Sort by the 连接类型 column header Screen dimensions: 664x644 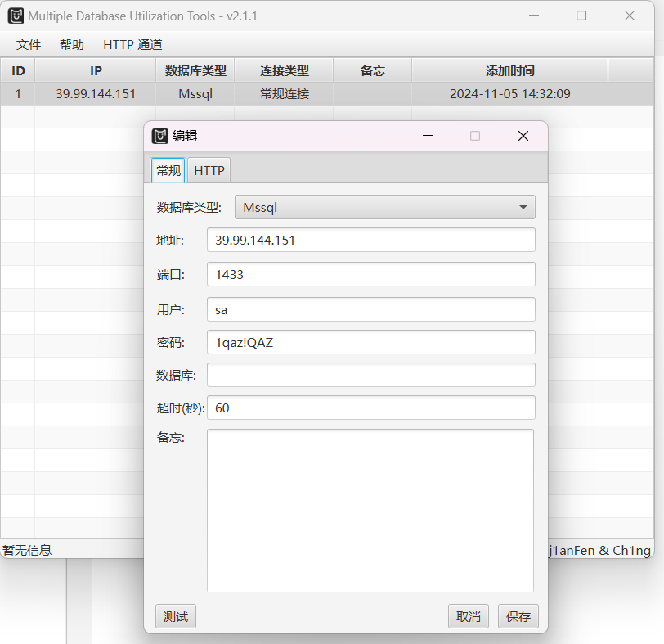pos(284,70)
